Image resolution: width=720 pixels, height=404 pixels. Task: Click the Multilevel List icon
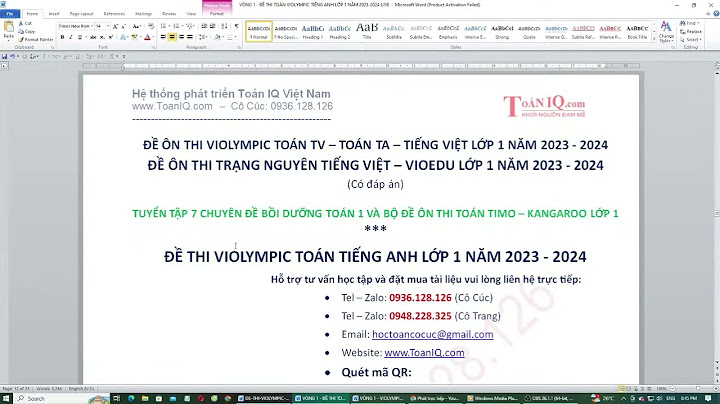[191, 26]
